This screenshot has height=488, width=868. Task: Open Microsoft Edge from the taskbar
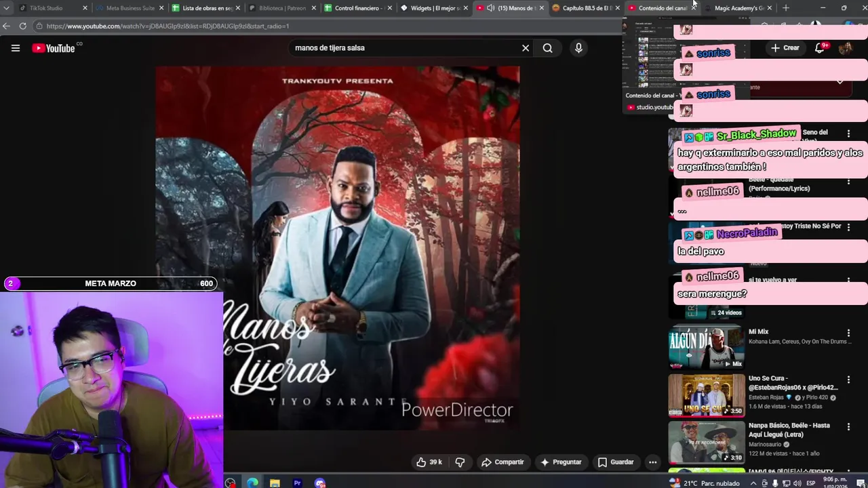click(252, 483)
